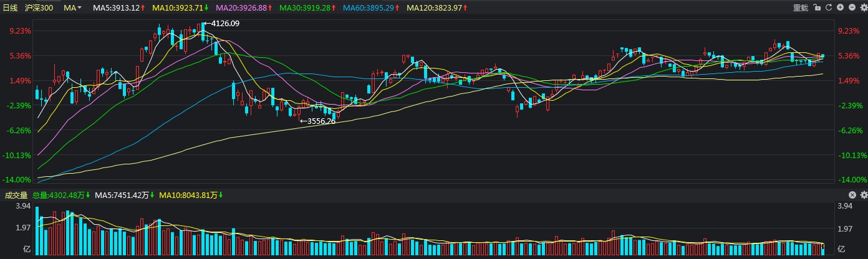868x259 pixels.
Task: Open main chart settings gear
Action: tap(862, 7)
